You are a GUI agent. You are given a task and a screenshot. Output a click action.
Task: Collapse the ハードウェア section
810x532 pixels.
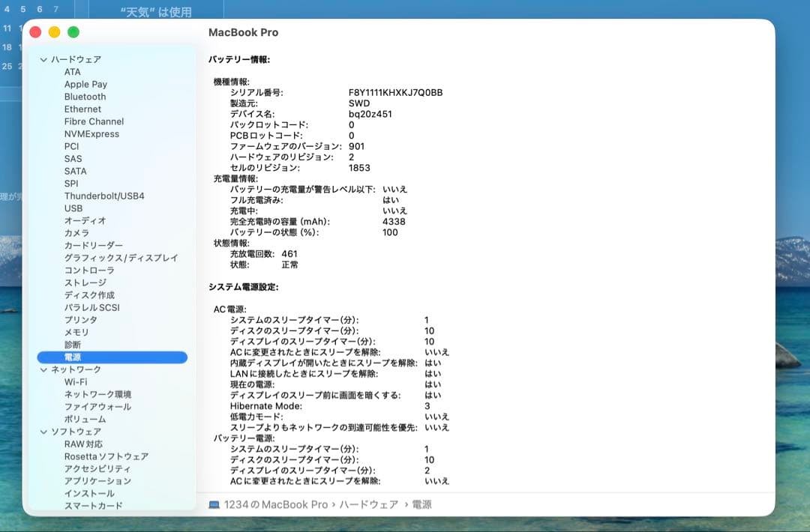pyautogui.click(x=43, y=60)
